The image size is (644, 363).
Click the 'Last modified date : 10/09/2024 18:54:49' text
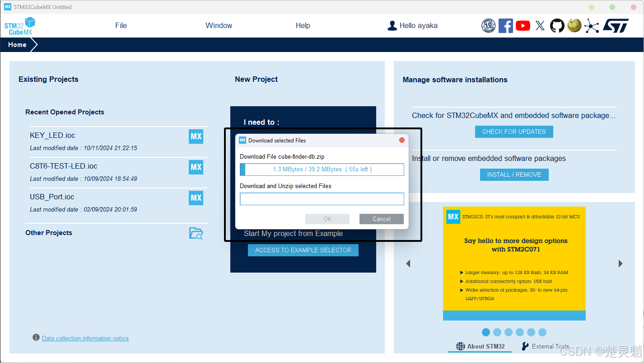coord(84,179)
